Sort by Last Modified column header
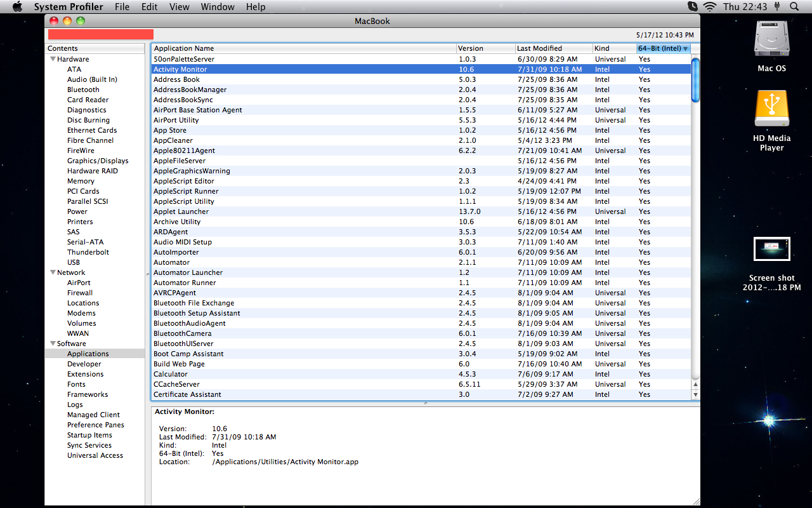Screen dimensions: 812x508 click(554, 48)
